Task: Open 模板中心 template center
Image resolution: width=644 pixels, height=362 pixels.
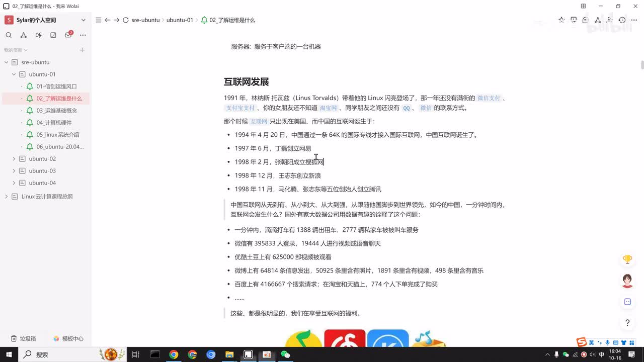Action: pos(68,339)
